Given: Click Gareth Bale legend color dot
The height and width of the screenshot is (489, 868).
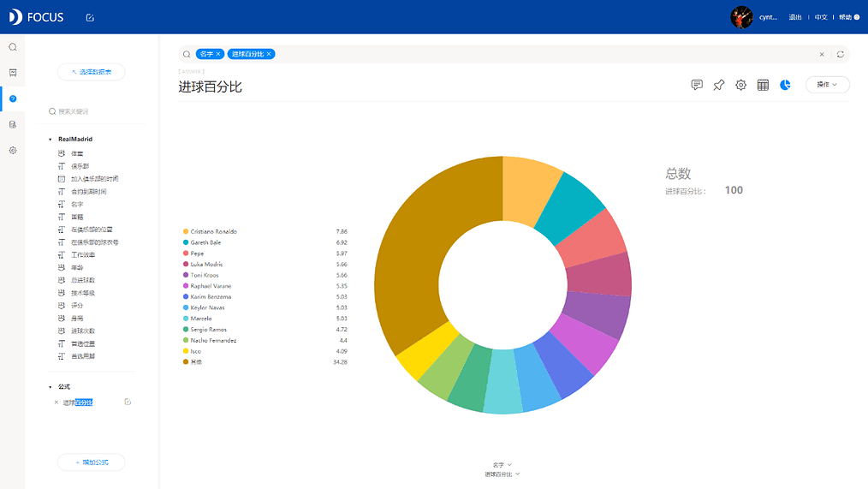Looking at the screenshot, I should [x=186, y=242].
